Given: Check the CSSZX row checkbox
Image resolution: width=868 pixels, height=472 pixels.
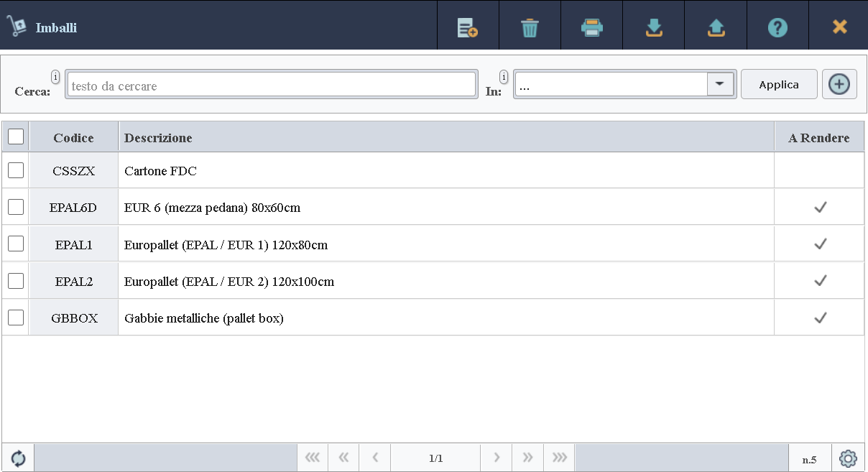Looking at the screenshot, I should (x=16, y=170).
